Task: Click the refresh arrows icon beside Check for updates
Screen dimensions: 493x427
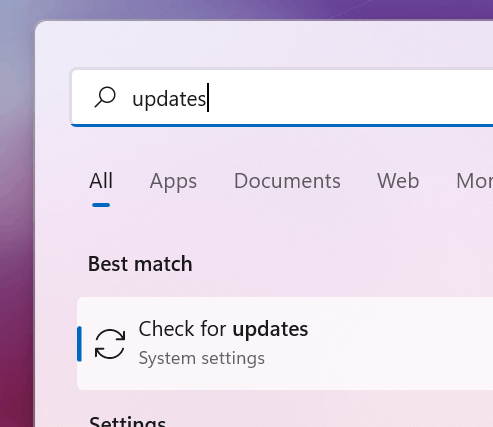Action: tap(110, 344)
